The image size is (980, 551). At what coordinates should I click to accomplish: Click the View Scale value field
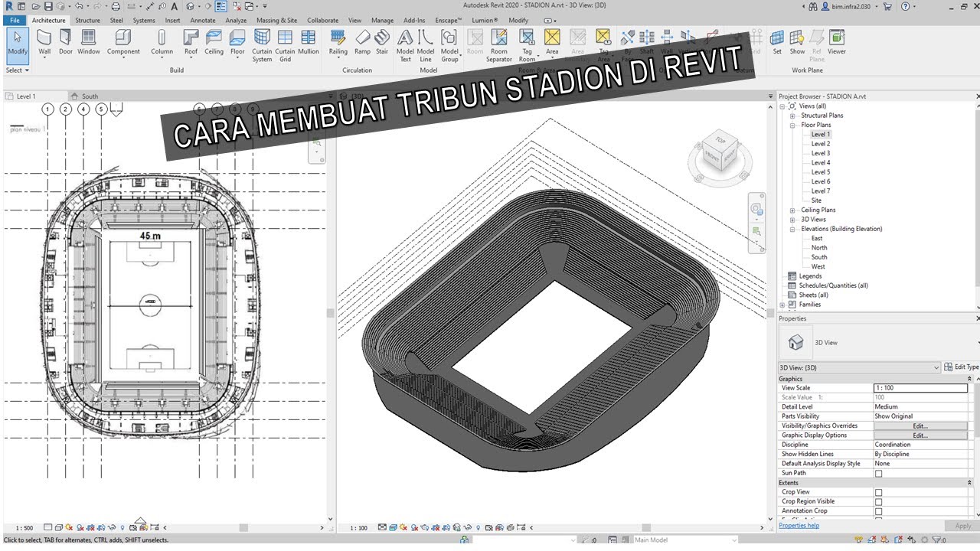click(x=921, y=388)
